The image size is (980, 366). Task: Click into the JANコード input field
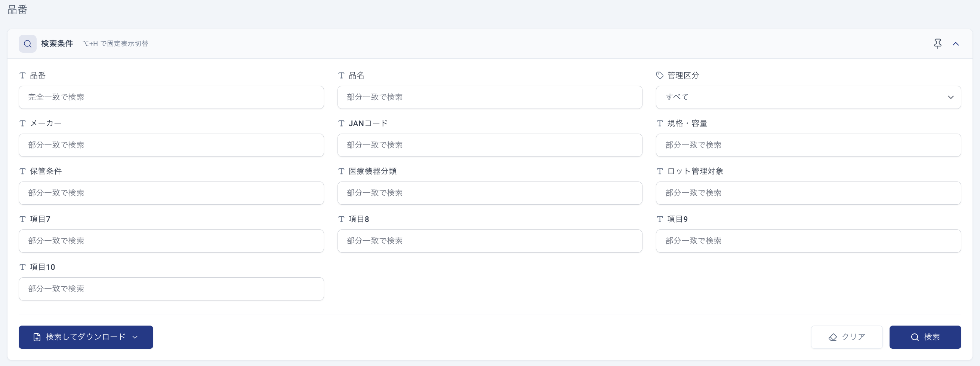coord(490,145)
